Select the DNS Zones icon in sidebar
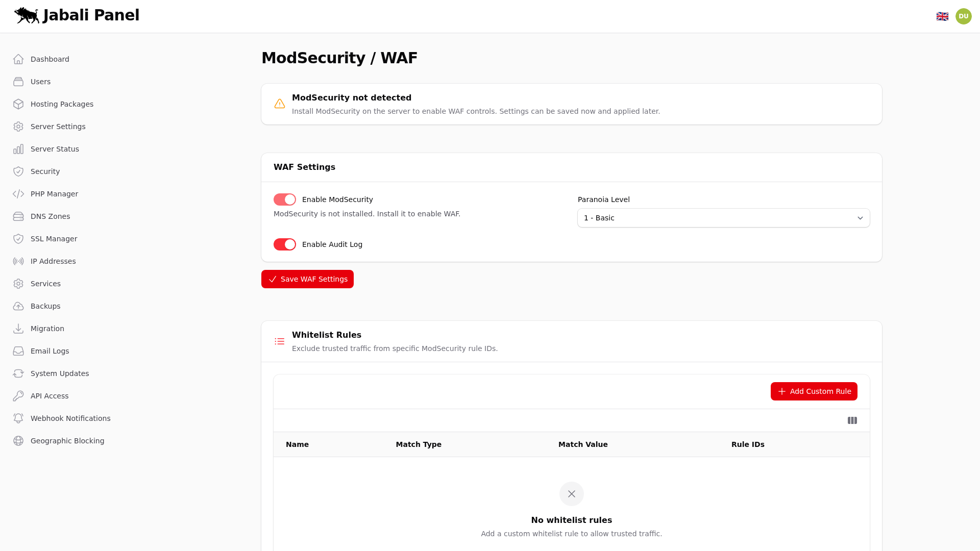This screenshot has height=551, width=980. coord(18,216)
